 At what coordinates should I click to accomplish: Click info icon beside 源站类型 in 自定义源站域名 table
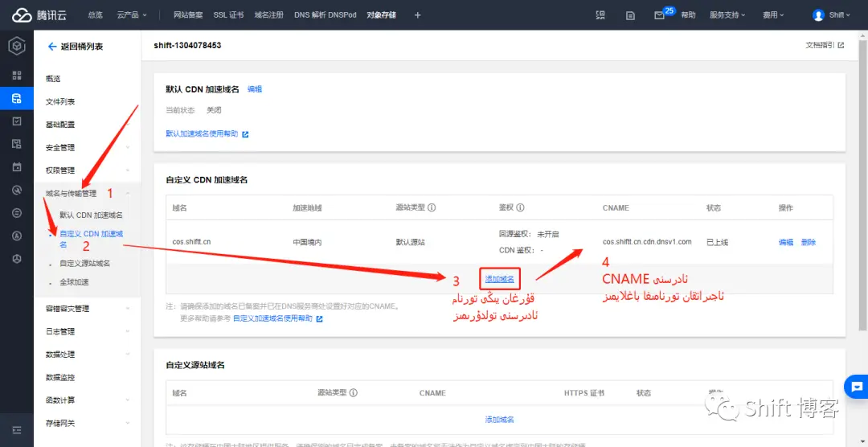pyautogui.click(x=353, y=392)
